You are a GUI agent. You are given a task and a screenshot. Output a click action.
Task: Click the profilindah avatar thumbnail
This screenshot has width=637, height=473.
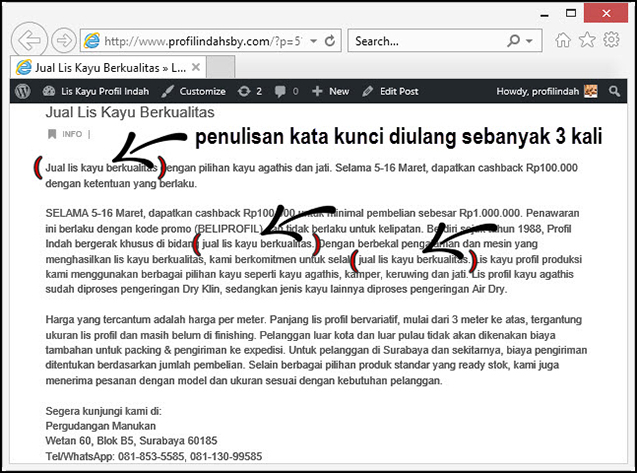(x=591, y=91)
